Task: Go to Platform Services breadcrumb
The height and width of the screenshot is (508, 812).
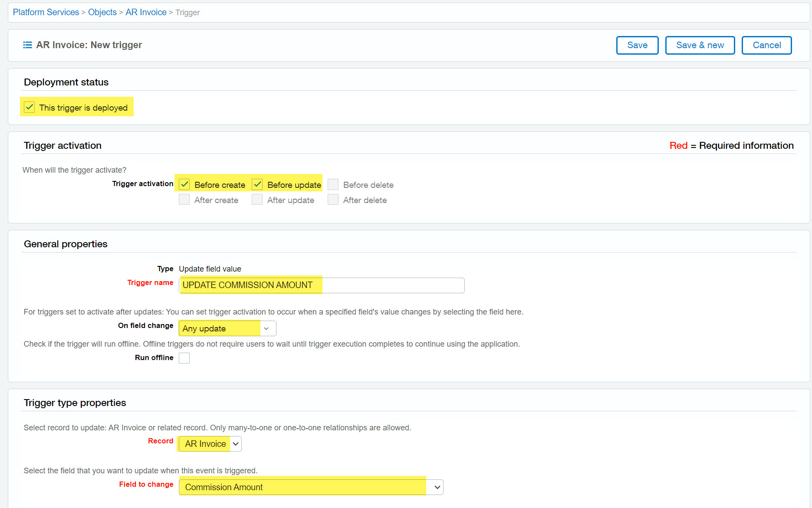Action: click(46, 12)
